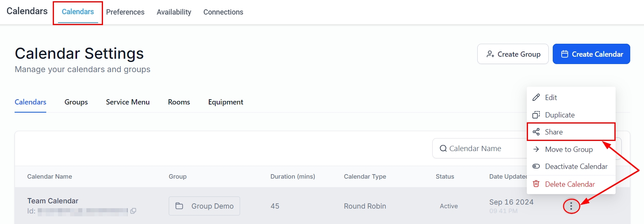
Task: Click the copy calendar Id icon
Action: point(133,211)
